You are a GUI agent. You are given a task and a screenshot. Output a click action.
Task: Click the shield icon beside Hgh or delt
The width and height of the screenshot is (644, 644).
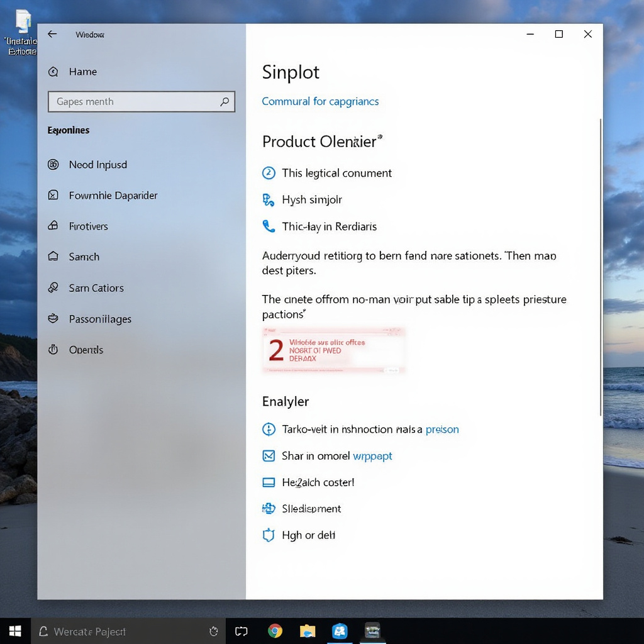(269, 535)
